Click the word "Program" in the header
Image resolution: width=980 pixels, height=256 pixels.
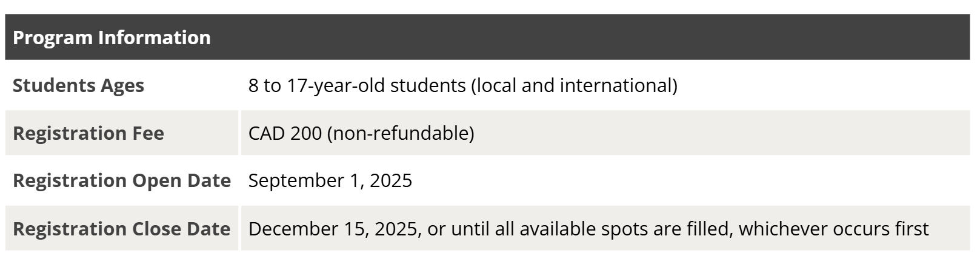pos(53,38)
